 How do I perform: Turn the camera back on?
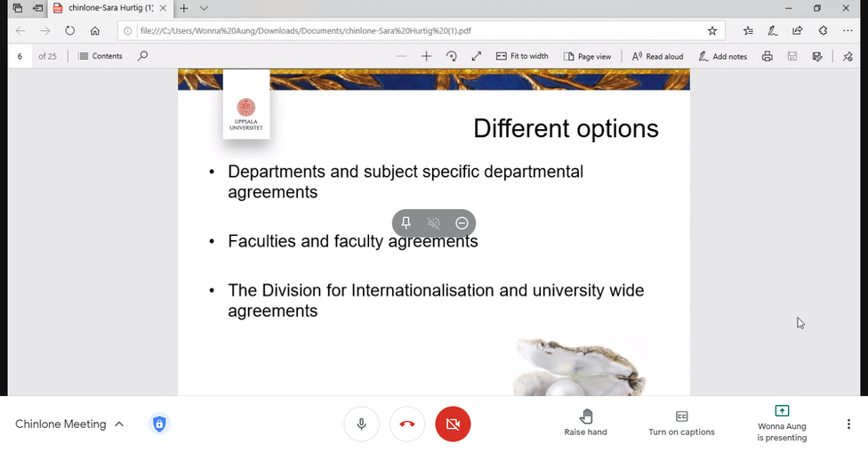coord(453,424)
